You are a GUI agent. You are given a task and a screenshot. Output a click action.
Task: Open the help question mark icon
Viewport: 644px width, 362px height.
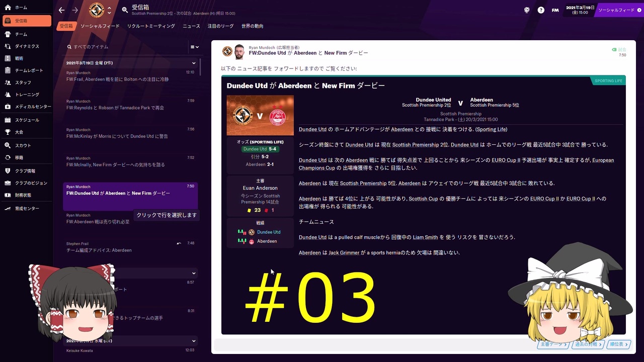click(x=541, y=10)
